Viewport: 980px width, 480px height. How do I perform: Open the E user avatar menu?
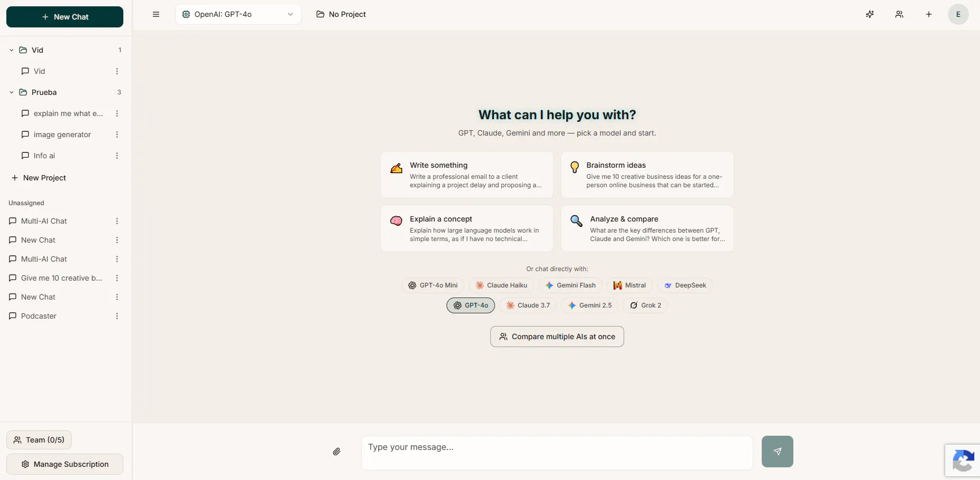click(958, 14)
